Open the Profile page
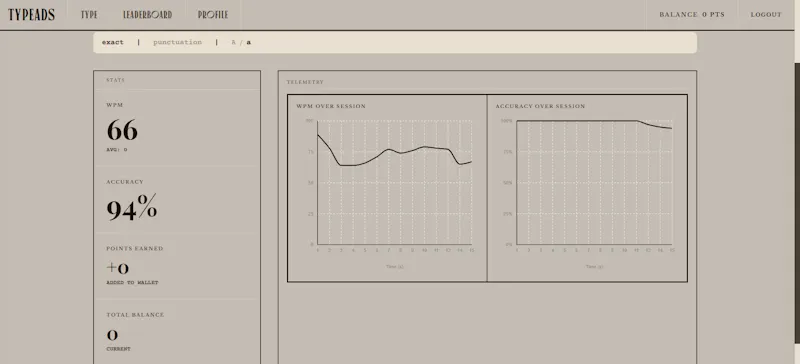Image resolution: width=800 pixels, height=364 pixels. point(213,15)
